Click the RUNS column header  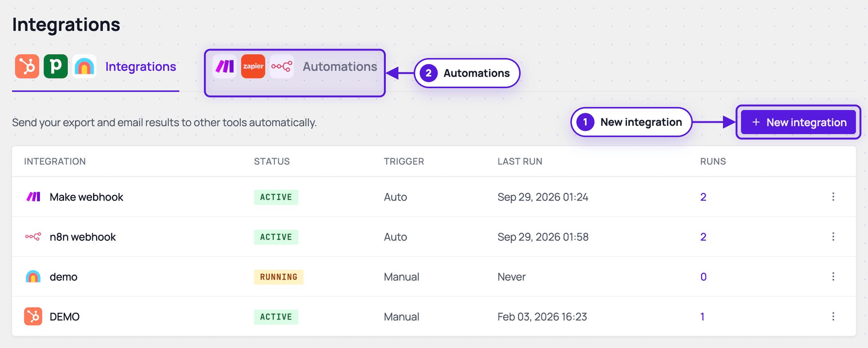click(x=713, y=161)
